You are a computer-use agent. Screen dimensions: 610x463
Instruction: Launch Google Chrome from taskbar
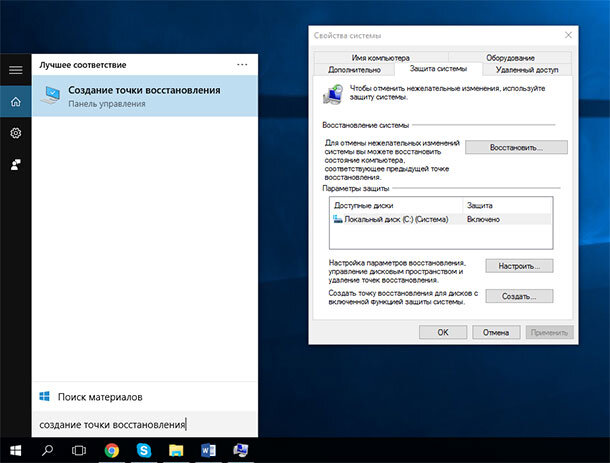point(112,451)
